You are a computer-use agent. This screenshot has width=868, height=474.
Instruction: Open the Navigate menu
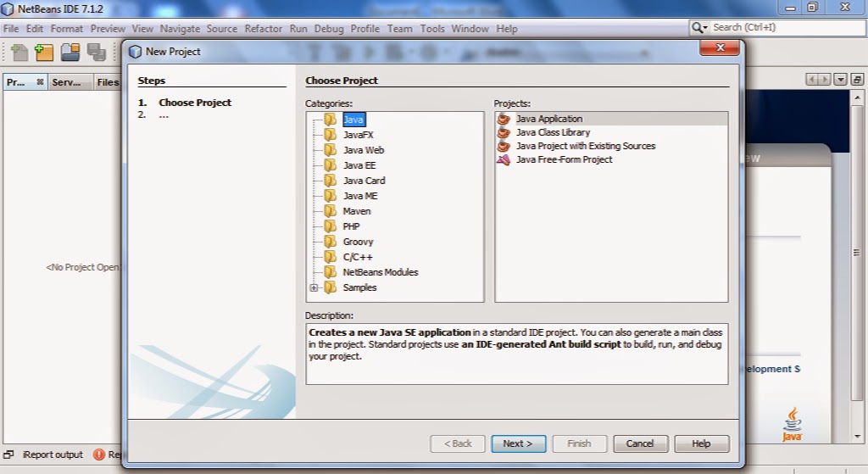pos(180,28)
